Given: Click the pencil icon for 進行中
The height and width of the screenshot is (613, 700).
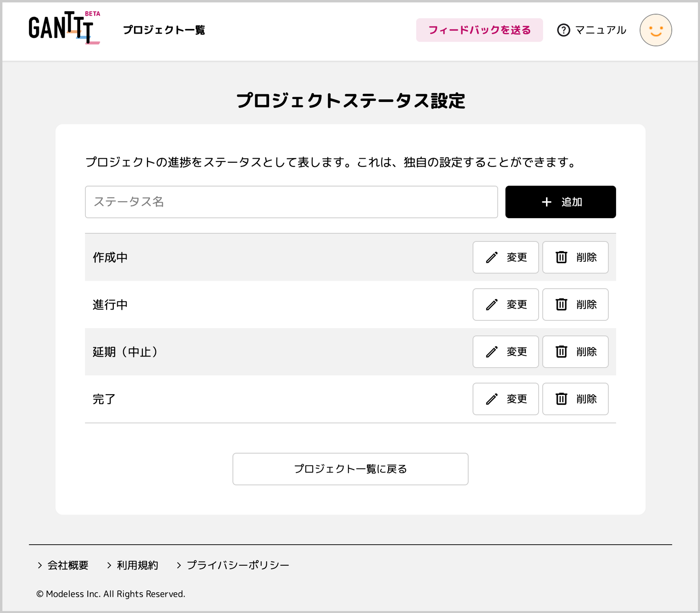Looking at the screenshot, I should (491, 305).
